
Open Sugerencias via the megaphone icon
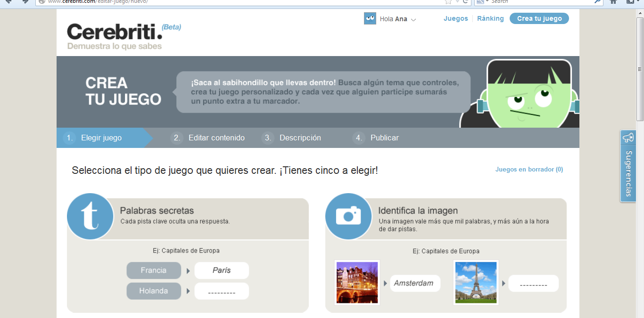(627, 138)
